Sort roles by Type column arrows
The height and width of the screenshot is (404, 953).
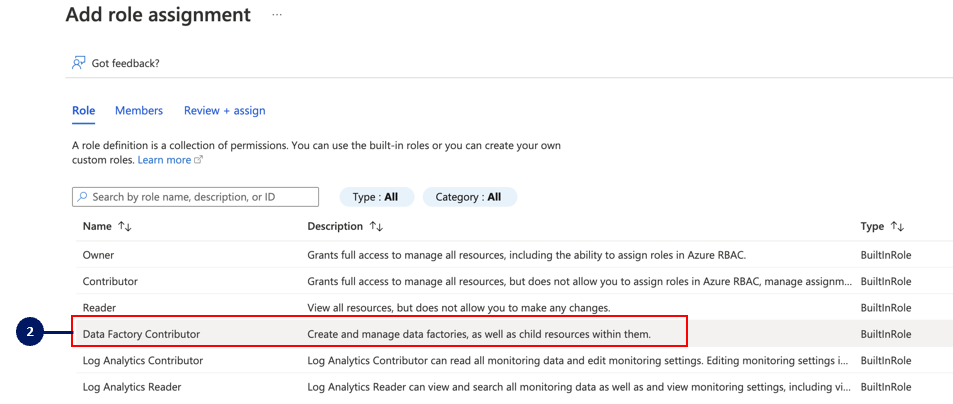(x=897, y=227)
